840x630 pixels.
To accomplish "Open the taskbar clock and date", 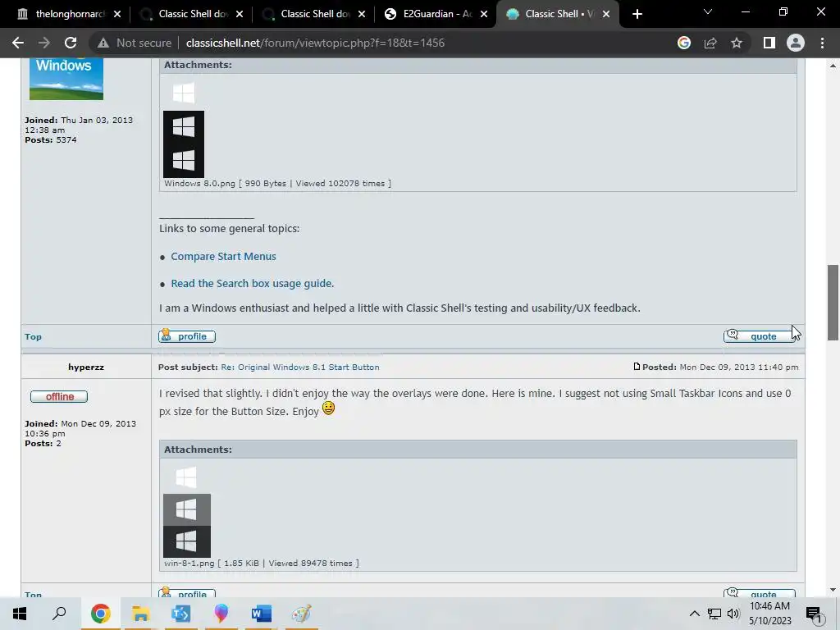I will (x=769, y=614).
